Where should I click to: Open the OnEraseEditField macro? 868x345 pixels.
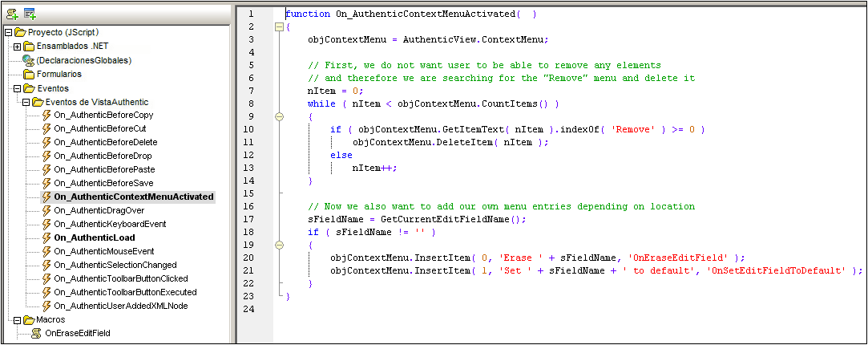pyautogui.click(x=78, y=334)
